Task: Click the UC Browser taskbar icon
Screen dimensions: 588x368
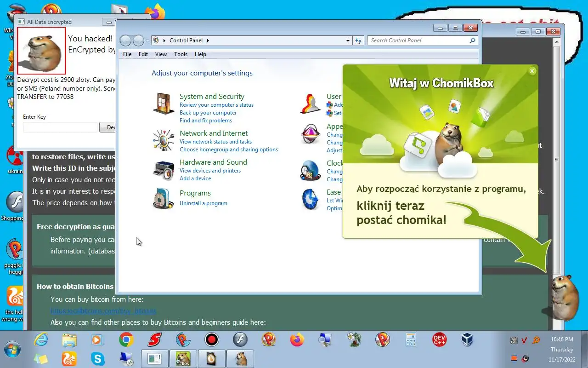Action: pos(69,358)
